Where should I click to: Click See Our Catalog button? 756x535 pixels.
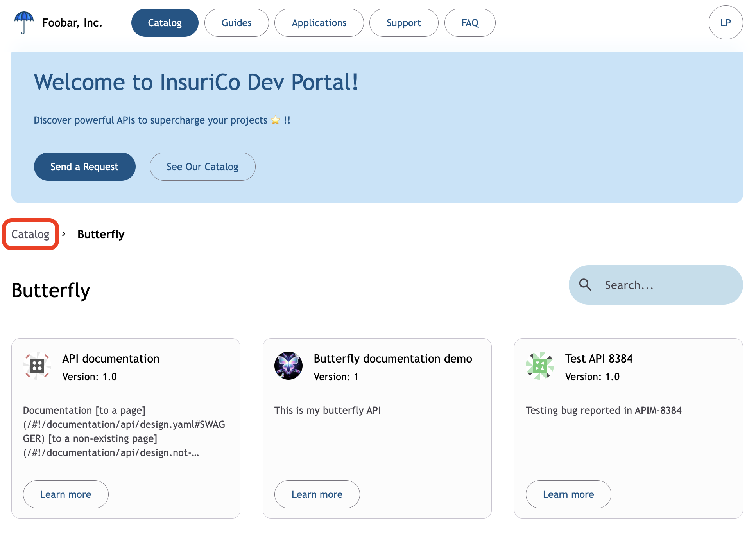202,167
